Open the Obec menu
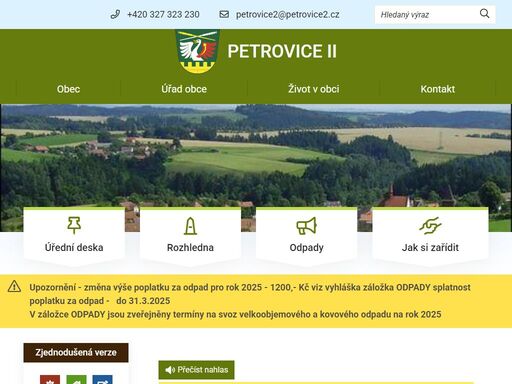 click(68, 89)
